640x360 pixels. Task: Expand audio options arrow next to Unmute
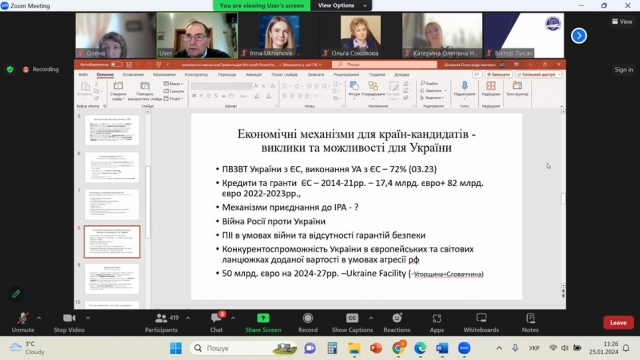(39, 318)
